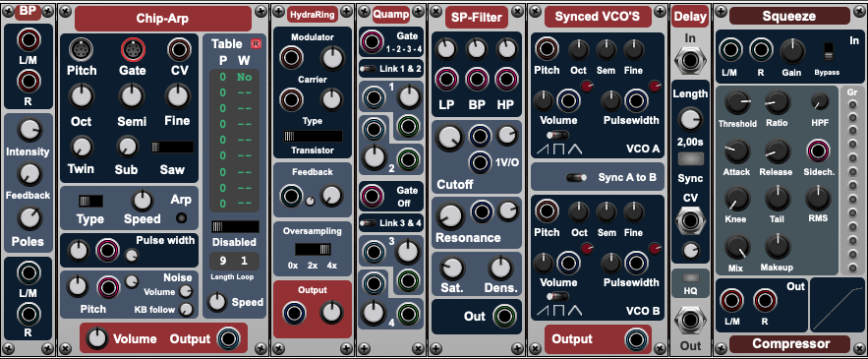Click the Threshold knob on Squeeze
This screenshot has height=359, width=868.
tap(737, 103)
